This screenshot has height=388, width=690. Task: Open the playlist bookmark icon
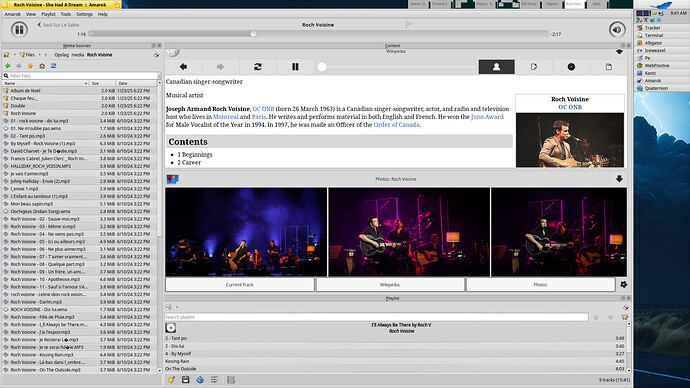[x=625, y=307]
